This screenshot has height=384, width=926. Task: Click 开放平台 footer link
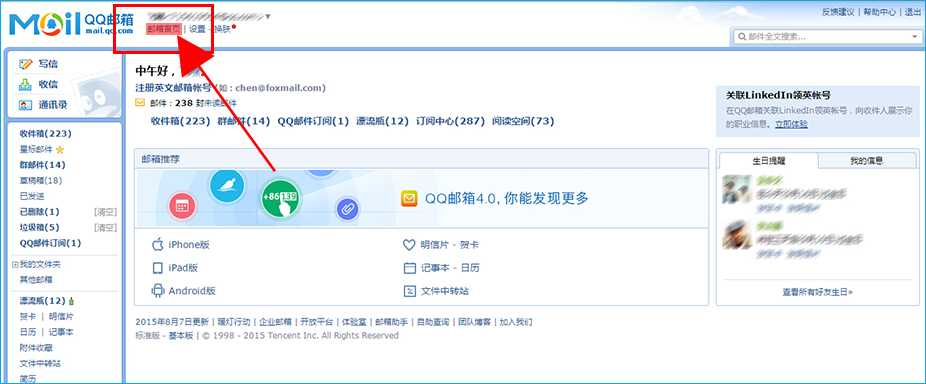pyautogui.click(x=317, y=322)
